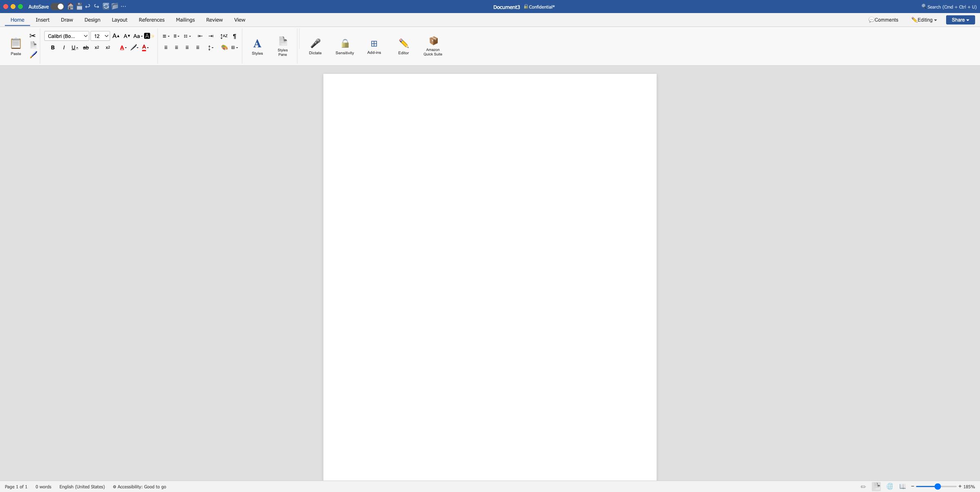This screenshot has width=980, height=492.
Task: Select the Dictate microphone icon
Action: 315,46
